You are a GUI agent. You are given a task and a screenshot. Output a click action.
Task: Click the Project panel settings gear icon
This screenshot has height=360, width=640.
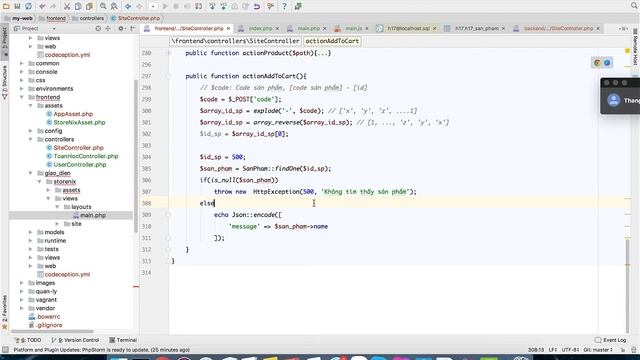tap(121, 29)
